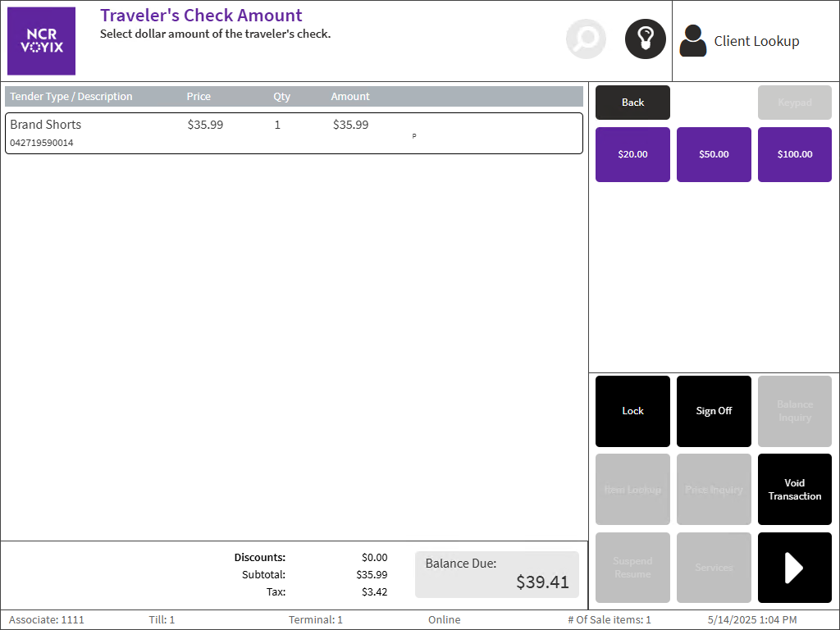
Task: Show more functions with the right arrow
Action: (794, 567)
